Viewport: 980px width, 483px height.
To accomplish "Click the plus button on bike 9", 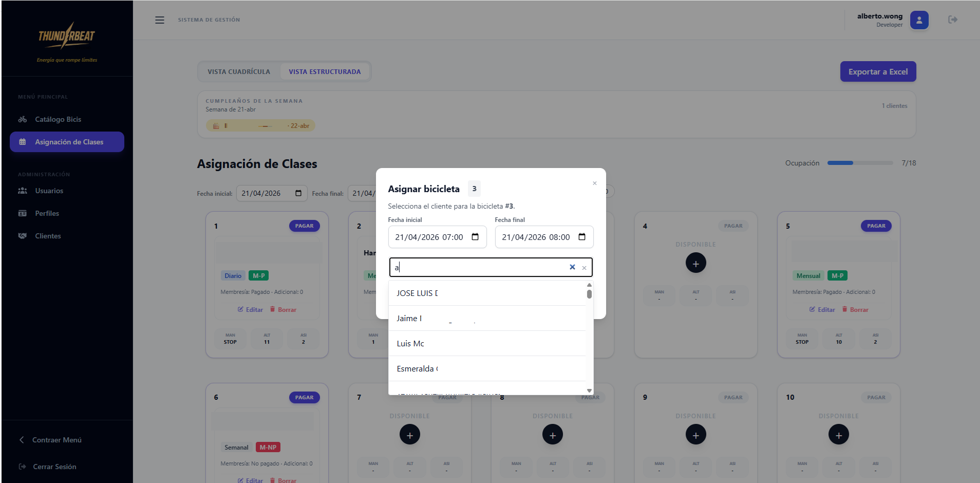I will click(x=695, y=435).
